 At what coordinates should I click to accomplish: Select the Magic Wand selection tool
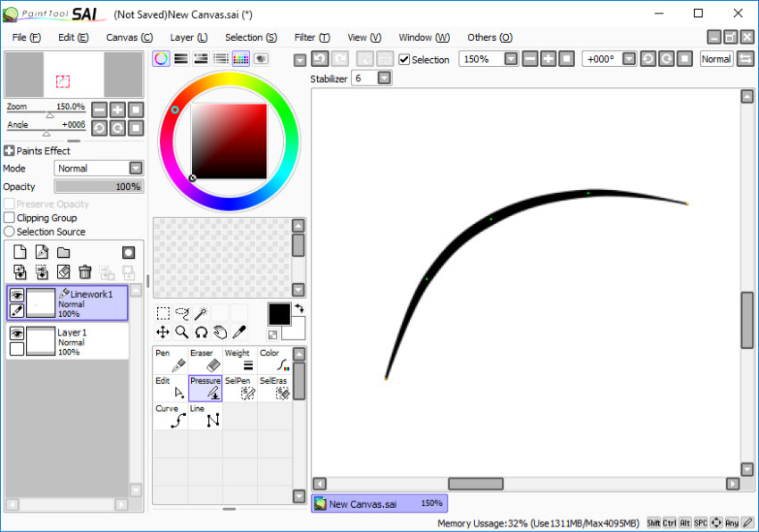(x=201, y=312)
